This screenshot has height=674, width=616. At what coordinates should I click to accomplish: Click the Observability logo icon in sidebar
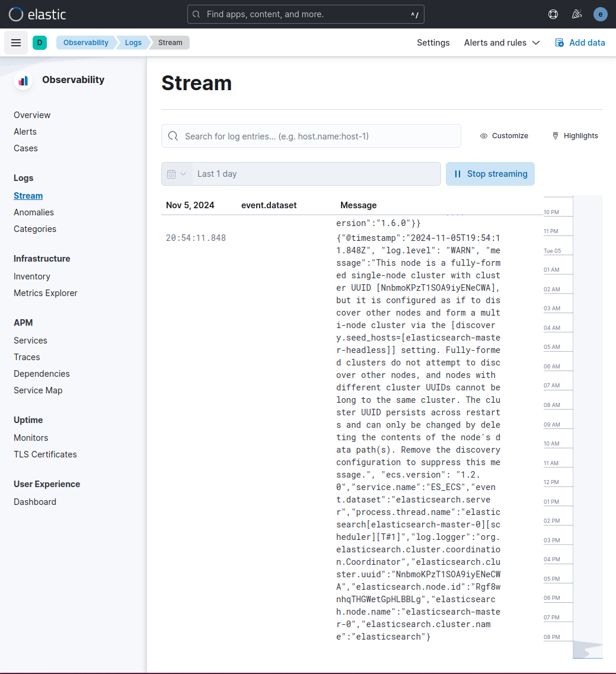click(x=23, y=80)
